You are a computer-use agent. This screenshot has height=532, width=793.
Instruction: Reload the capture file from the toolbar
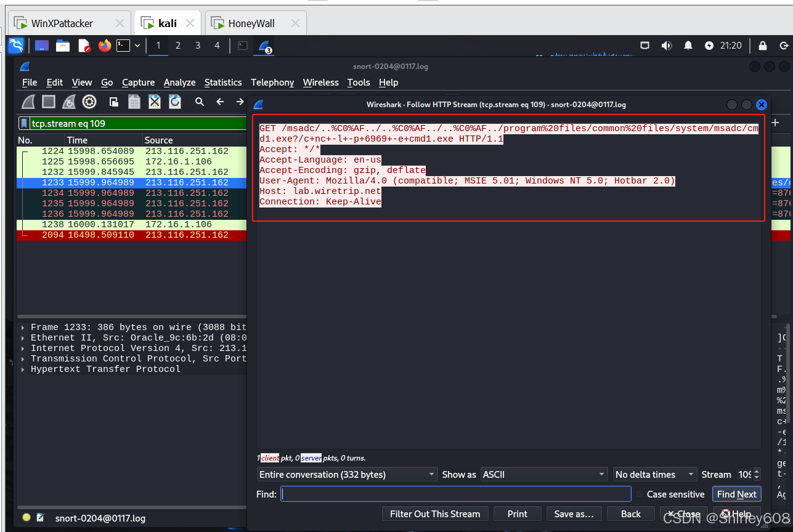coord(175,102)
